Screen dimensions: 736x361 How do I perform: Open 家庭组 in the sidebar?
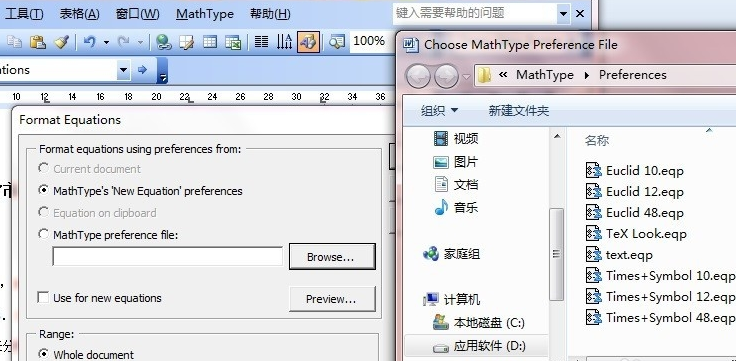pyautogui.click(x=451, y=254)
